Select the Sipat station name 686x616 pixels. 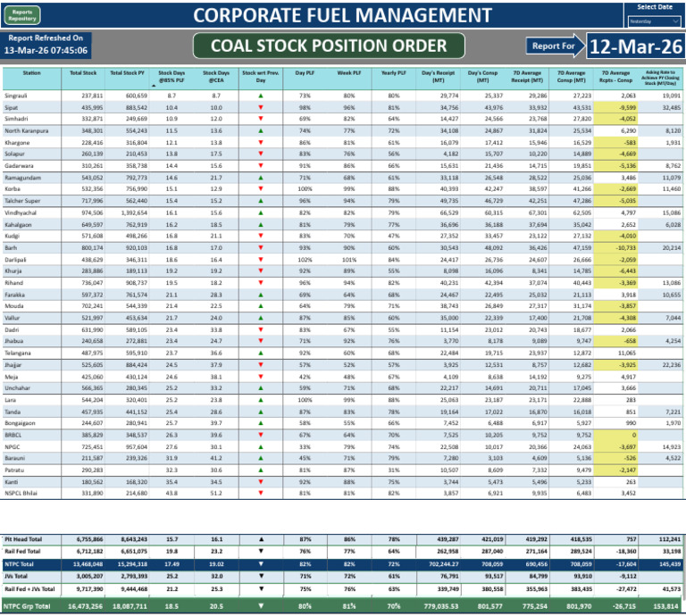(11, 107)
